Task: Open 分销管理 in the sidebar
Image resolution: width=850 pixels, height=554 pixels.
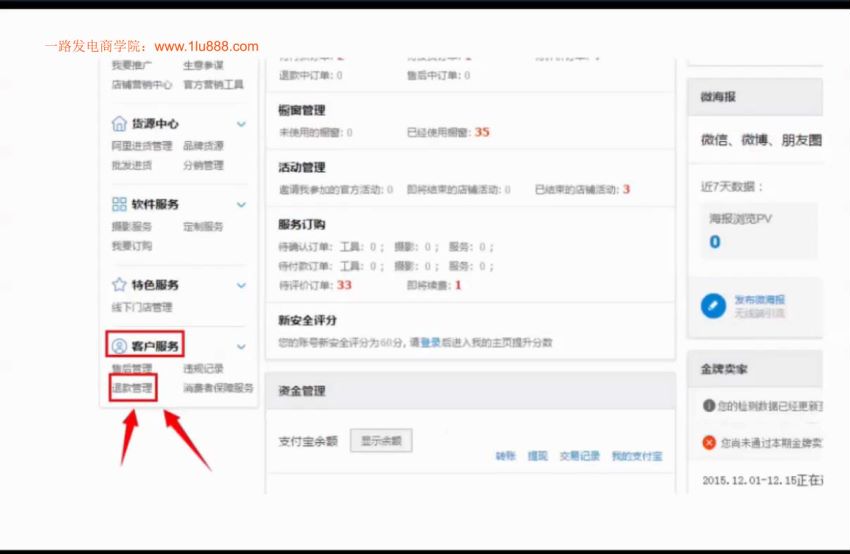Action: point(203,165)
